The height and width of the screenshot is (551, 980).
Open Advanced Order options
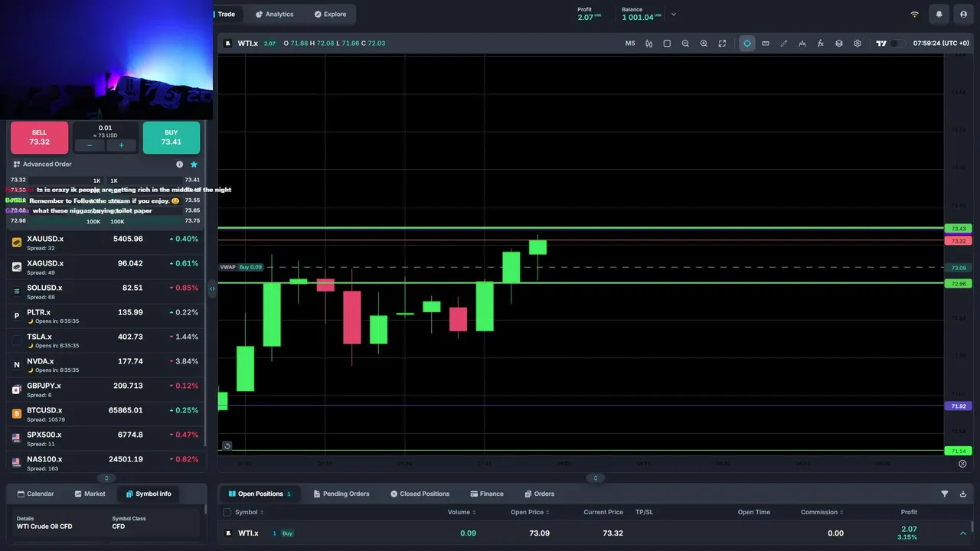(43, 165)
